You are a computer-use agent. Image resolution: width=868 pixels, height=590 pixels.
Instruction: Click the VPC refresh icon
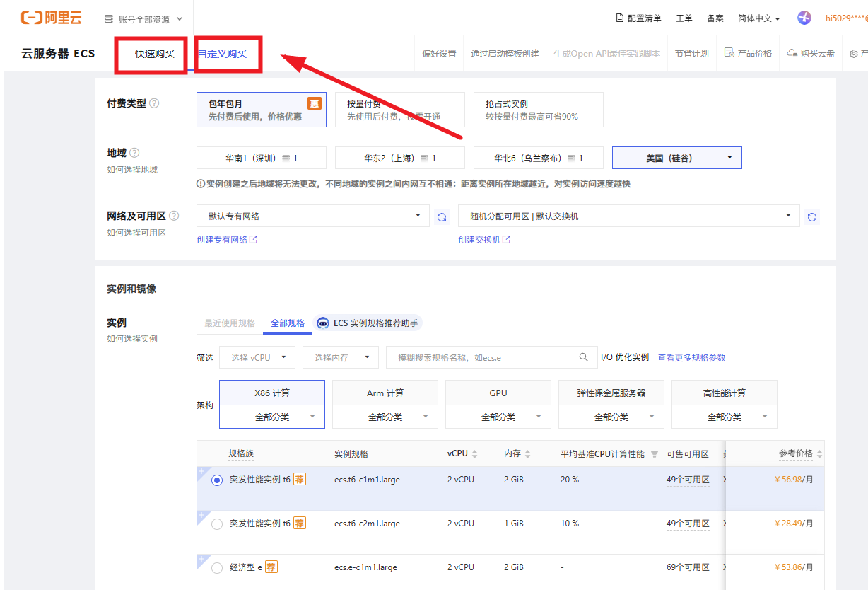click(x=442, y=217)
